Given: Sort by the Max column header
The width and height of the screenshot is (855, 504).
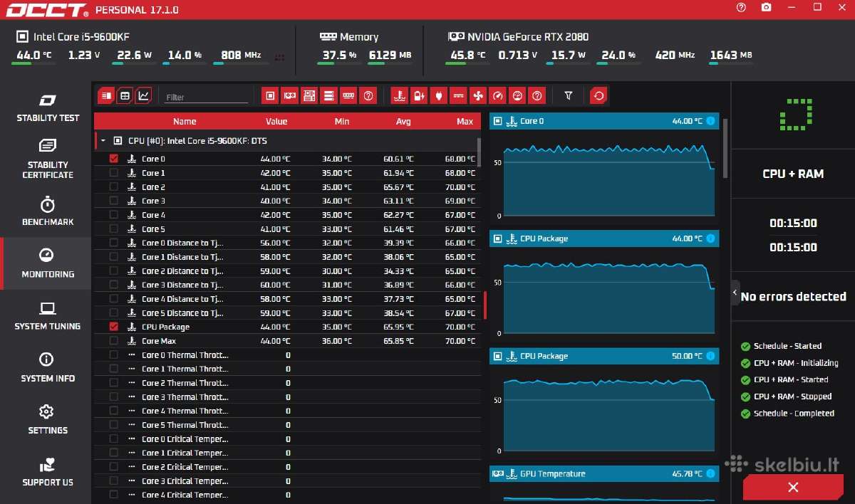Looking at the screenshot, I should click(465, 121).
